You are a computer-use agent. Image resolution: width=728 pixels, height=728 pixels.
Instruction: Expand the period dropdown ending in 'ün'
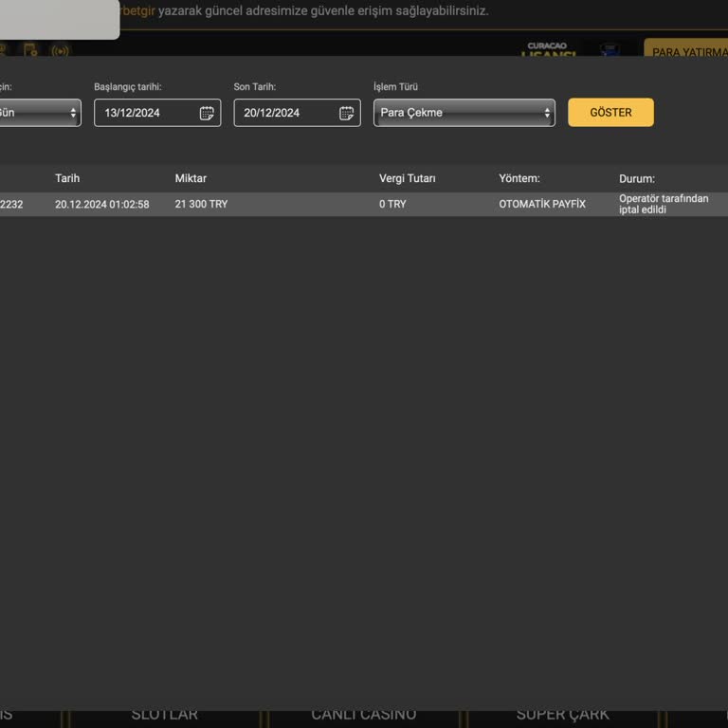40,113
